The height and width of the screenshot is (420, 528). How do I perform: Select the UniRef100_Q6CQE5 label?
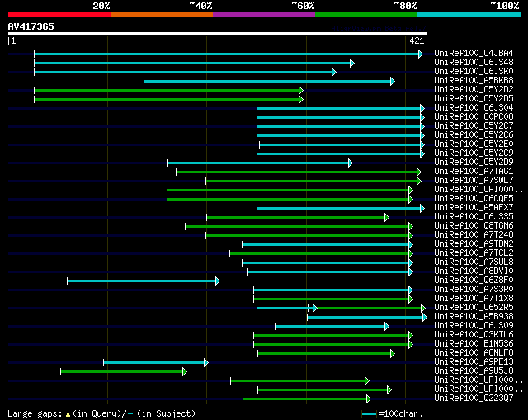click(x=474, y=199)
